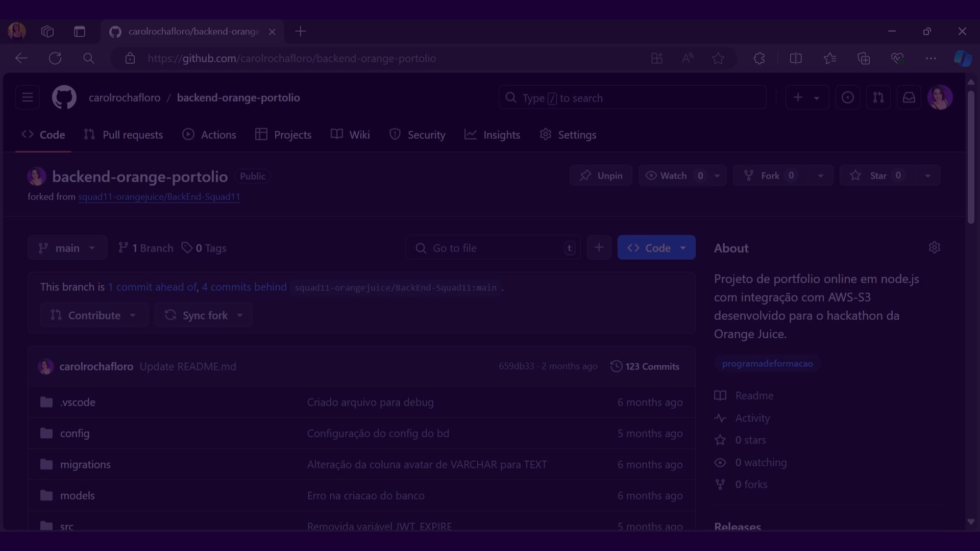Open the notifications inbox icon
Image resolution: width=980 pixels, height=551 pixels.
(x=909, y=97)
